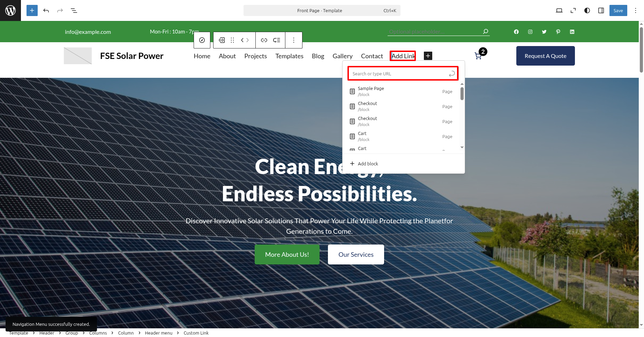Screen dimensions: 644x337
Task: Dismiss the Navigation Menu created notice
Action: click(51, 324)
